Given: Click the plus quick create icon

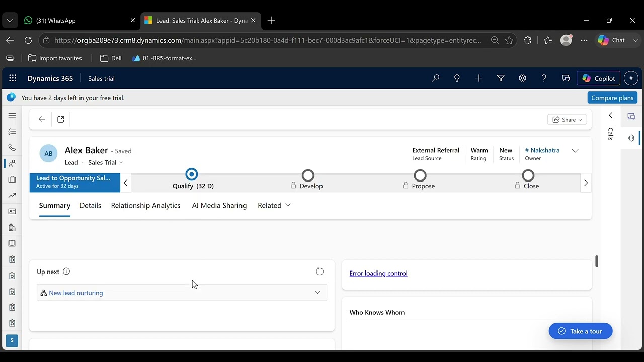Looking at the screenshot, I should point(479,78).
